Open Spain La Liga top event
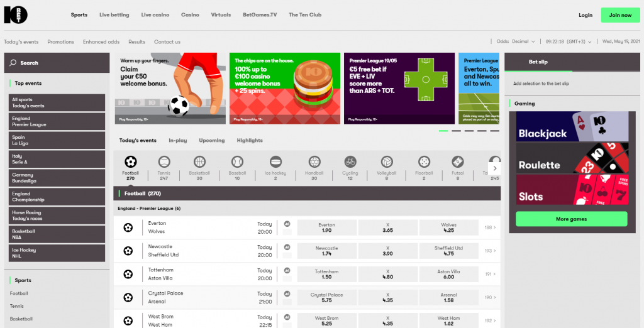The image size is (644, 328). click(x=57, y=140)
